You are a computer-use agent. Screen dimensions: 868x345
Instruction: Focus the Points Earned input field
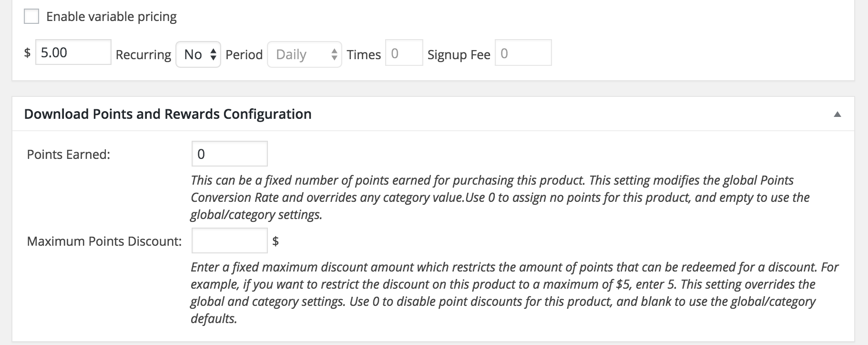(229, 154)
